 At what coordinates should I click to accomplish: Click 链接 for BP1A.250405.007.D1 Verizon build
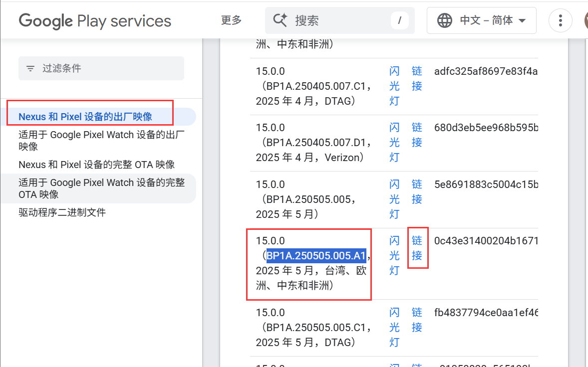[417, 135]
